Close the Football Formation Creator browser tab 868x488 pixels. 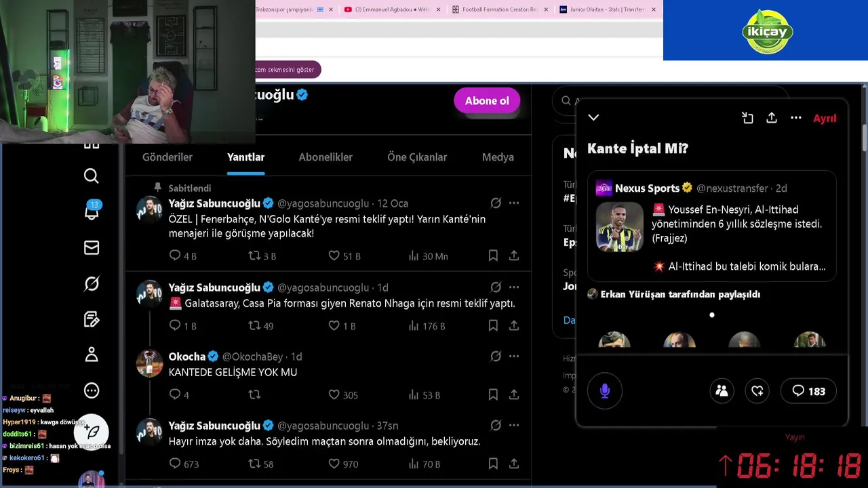[x=546, y=9]
